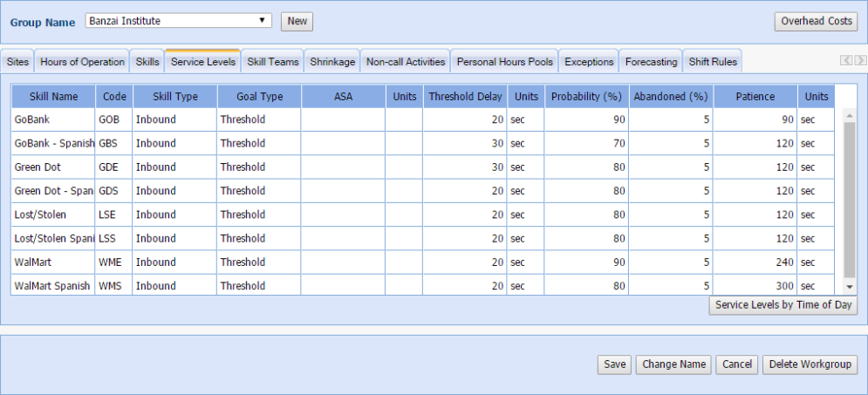The height and width of the screenshot is (395, 868).
Task: Click the table scrollbar down arrow
Action: 850,287
